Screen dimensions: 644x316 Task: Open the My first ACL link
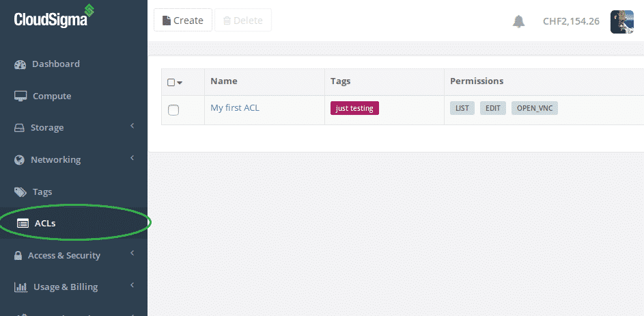click(235, 108)
